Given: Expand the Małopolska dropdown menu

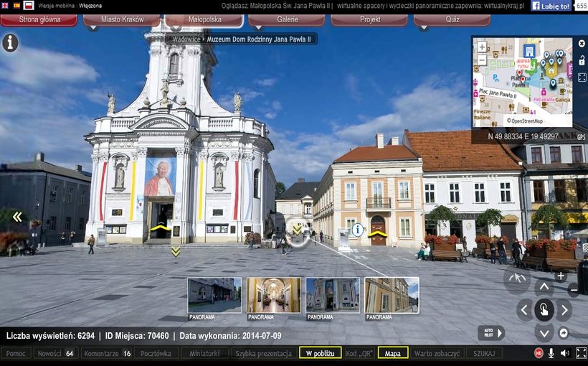Looking at the screenshot, I should tap(204, 20).
